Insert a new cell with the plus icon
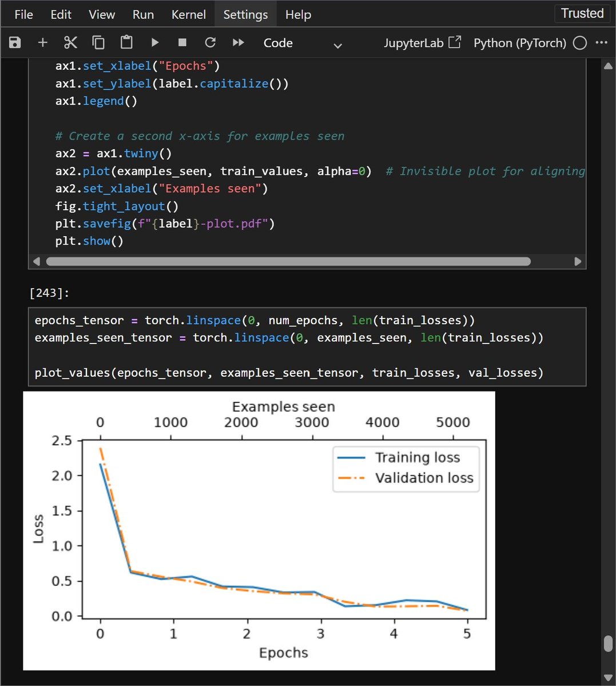This screenshot has height=686, width=616. (42, 43)
